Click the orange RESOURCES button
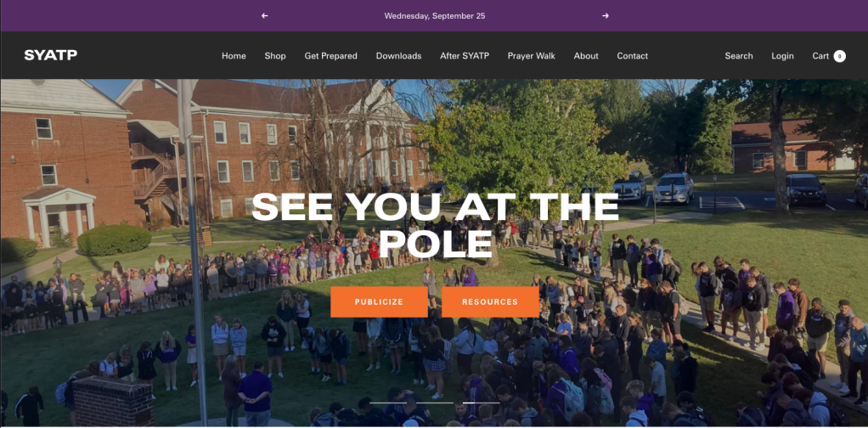 coord(490,301)
